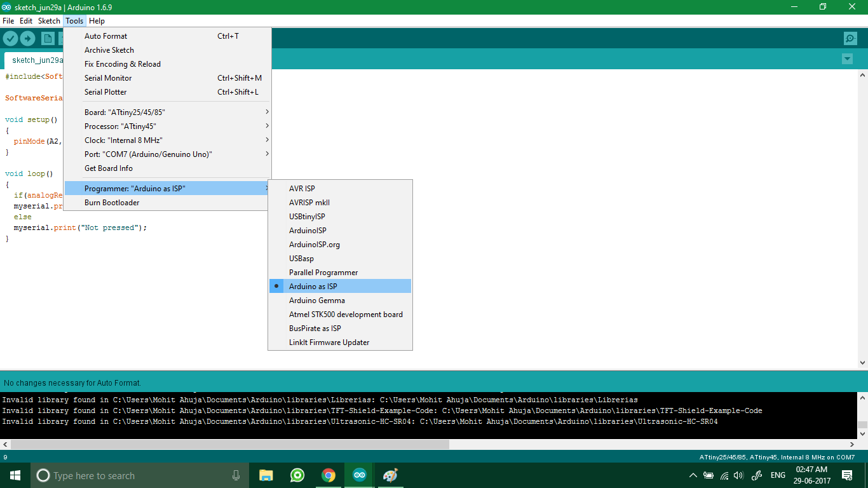The width and height of the screenshot is (868, 488).
Task: Open the Windows Start menu
Action: [15, 475]
